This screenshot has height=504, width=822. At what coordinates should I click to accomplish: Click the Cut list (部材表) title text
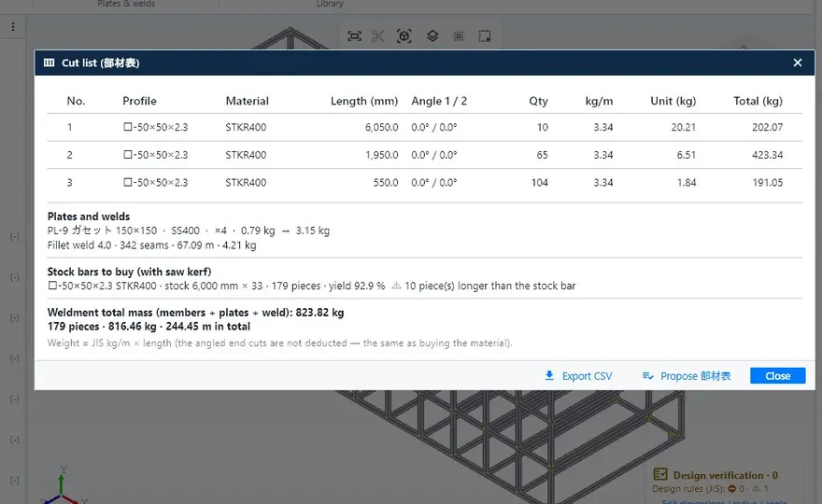click(100, 63)
